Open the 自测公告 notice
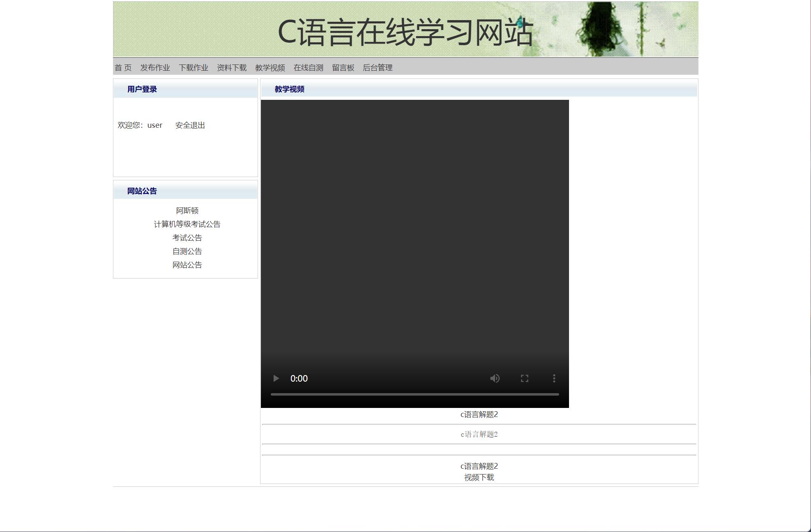811x532 pixels. tap(187, 251)
